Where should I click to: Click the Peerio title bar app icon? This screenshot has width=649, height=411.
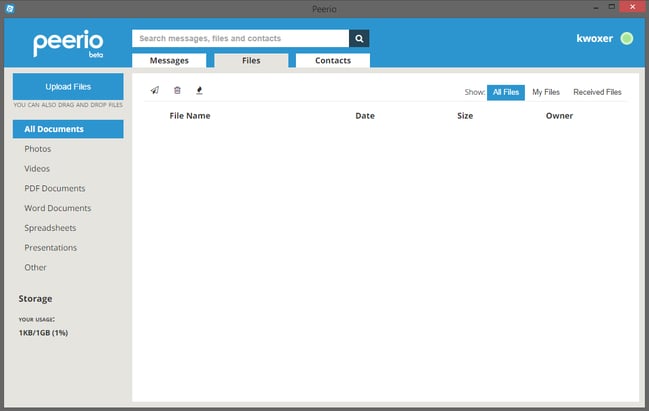click(x=10, y=8)
